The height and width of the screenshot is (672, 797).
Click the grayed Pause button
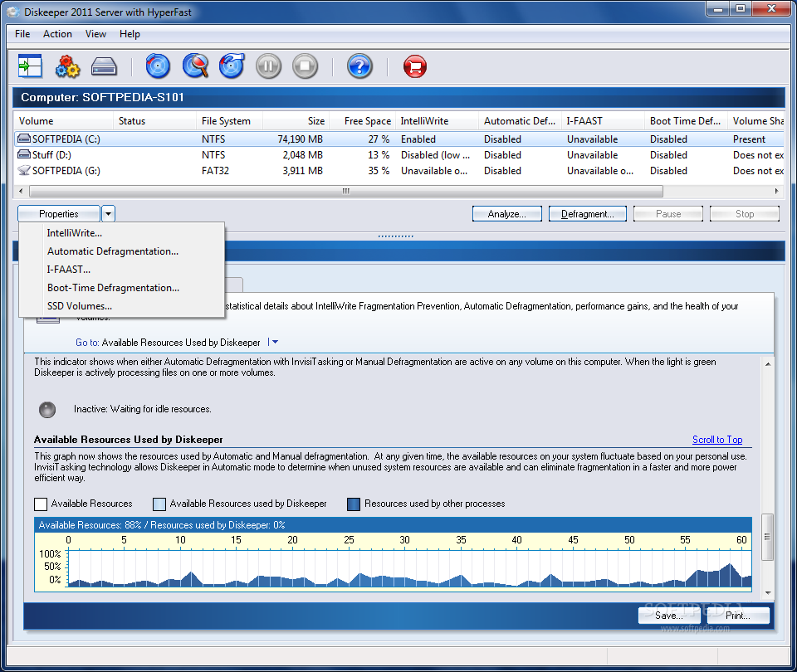coord(667,214)
